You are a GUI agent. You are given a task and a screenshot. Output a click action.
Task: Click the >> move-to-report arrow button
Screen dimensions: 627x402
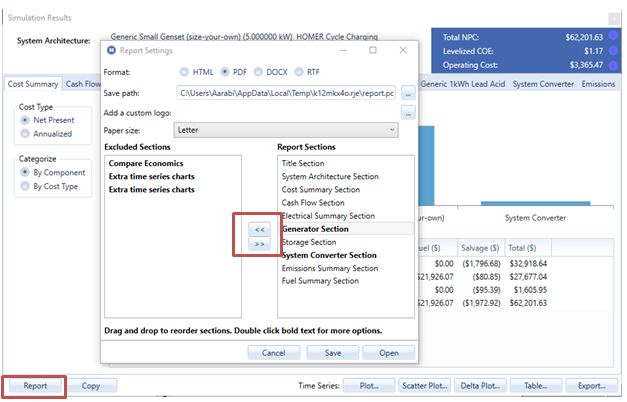(x=260, y=243)
